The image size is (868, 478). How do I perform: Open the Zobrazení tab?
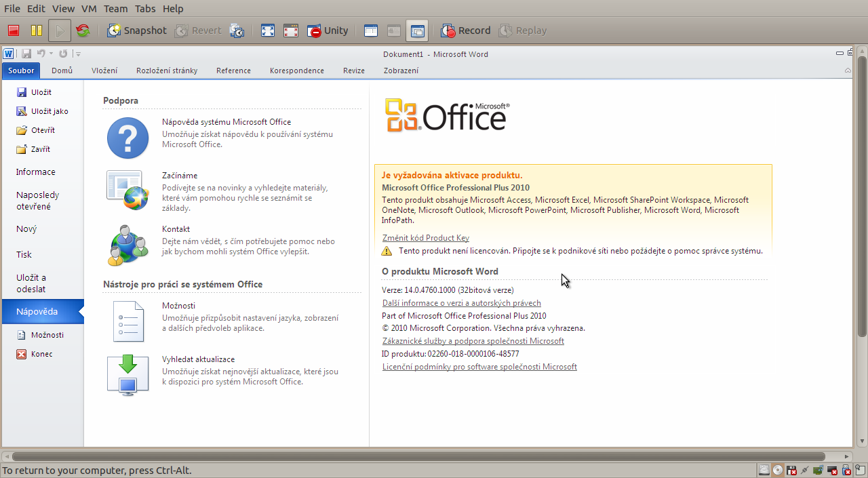401,71
